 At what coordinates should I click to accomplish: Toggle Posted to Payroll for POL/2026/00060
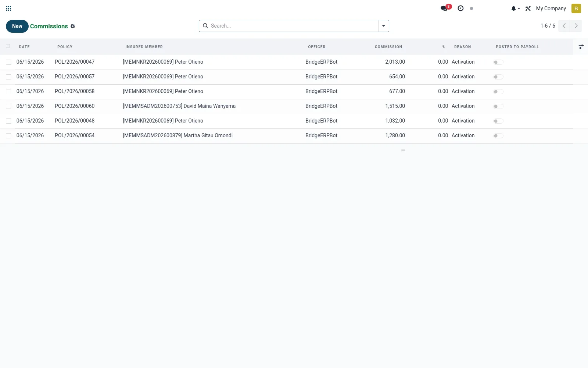tap(498, 106)
